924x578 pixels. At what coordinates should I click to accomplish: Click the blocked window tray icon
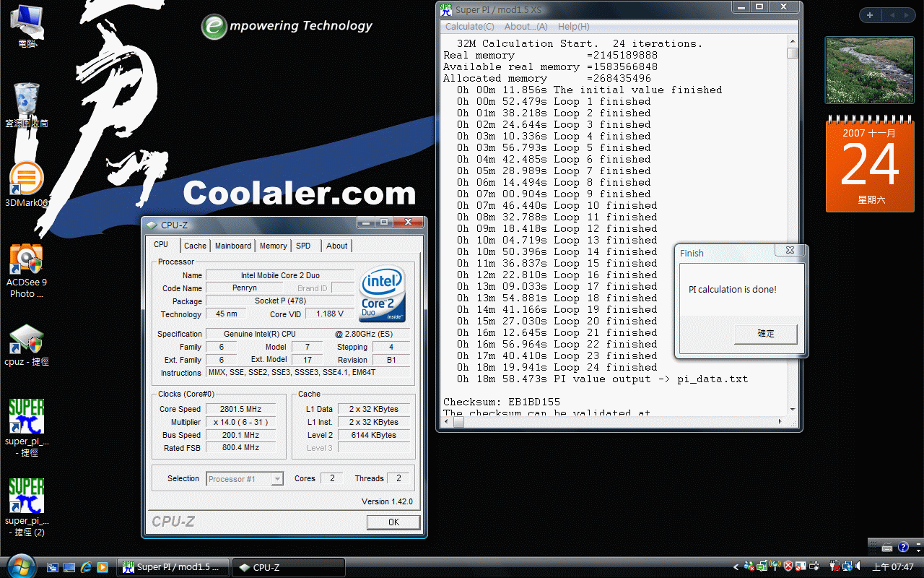click(x=801, y=566)
